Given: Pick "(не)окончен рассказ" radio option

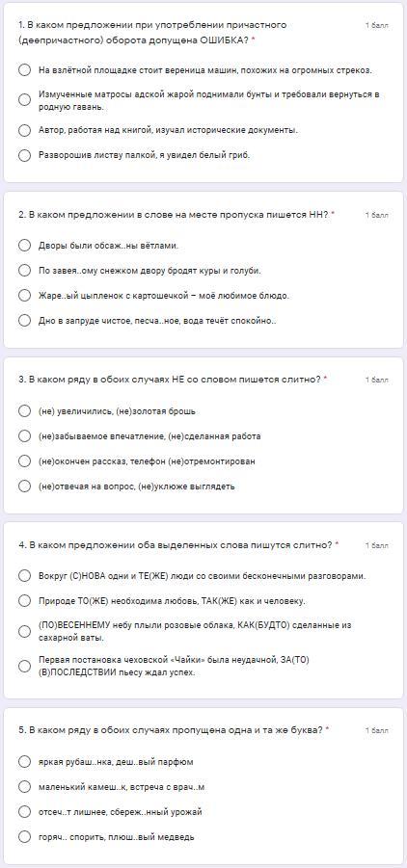Looking at the screenshot, I should pyautogui.click(x=24, y=460).
